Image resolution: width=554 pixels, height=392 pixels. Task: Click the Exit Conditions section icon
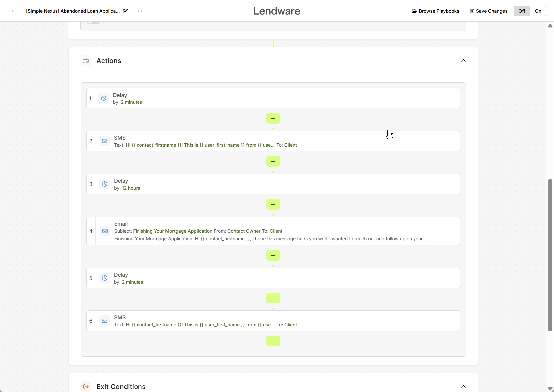tap(86, 386)
